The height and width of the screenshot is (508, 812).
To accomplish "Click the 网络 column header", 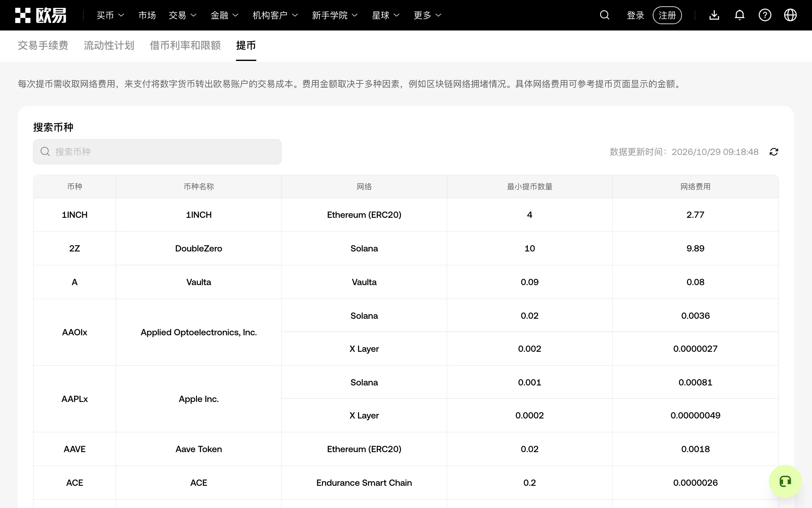I will pyautogui.click(x=364, y=186).
